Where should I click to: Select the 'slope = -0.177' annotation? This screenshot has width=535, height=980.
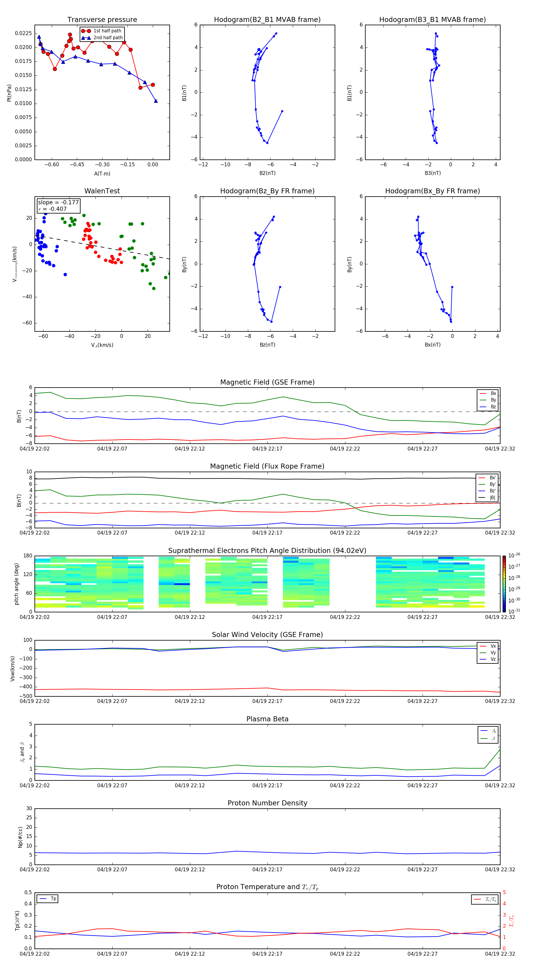point(58,203)
